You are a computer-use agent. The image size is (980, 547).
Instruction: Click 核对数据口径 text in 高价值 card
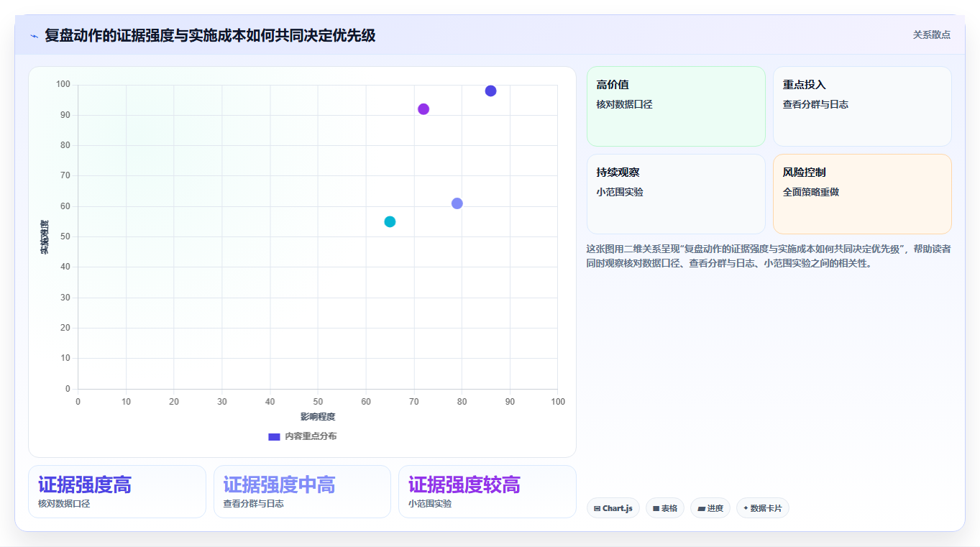point(624,104)
